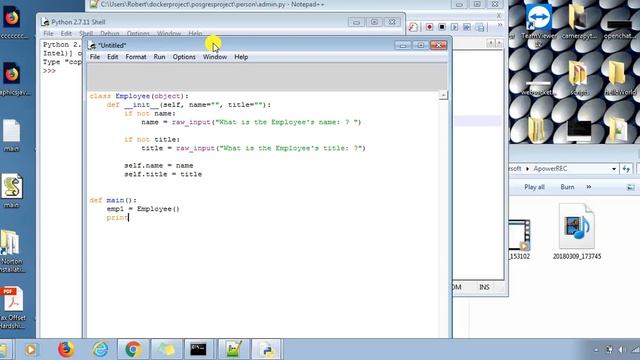The width and height of the screenshot is (640, 360).
Task: Click the Notepad++ record macro icon
Action: (x=429, y=27)
